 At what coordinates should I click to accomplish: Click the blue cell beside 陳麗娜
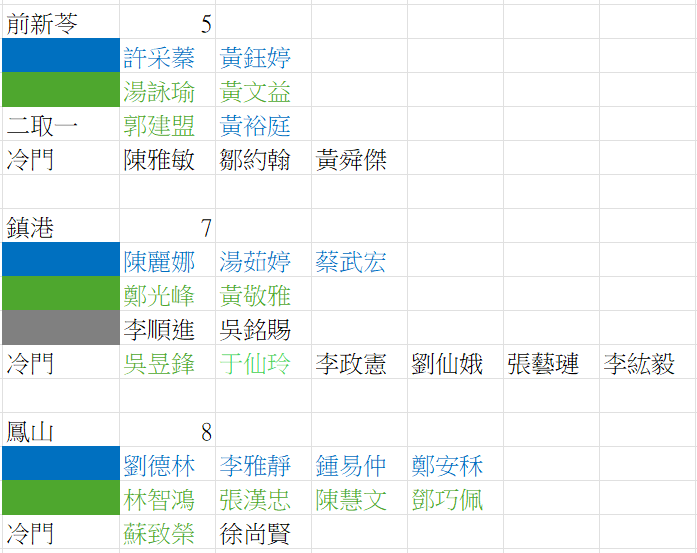(61, 260)
